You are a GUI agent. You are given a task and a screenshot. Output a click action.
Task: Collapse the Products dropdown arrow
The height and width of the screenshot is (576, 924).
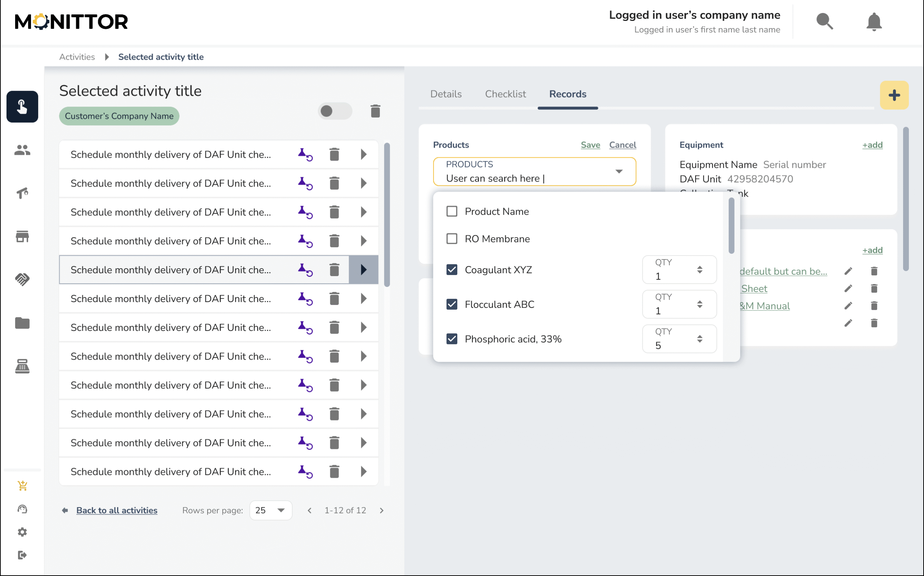[619, 171]
